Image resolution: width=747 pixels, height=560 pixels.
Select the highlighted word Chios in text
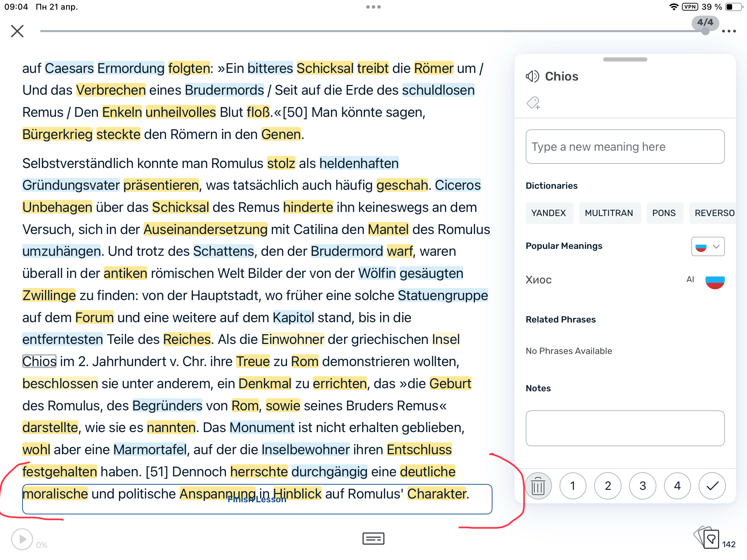[39, 361]
